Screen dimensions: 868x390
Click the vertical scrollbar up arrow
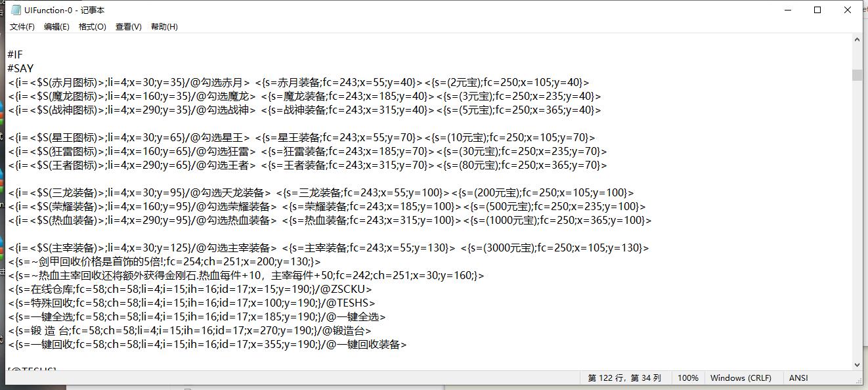coord(857,40)
